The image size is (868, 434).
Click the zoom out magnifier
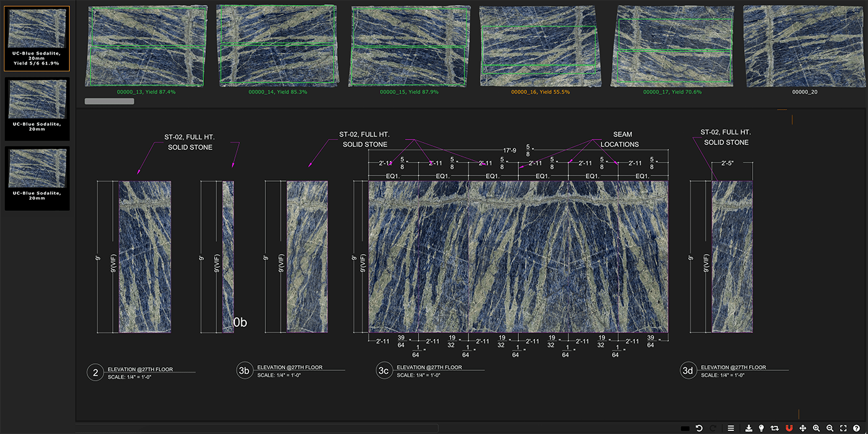click(830, 428)
